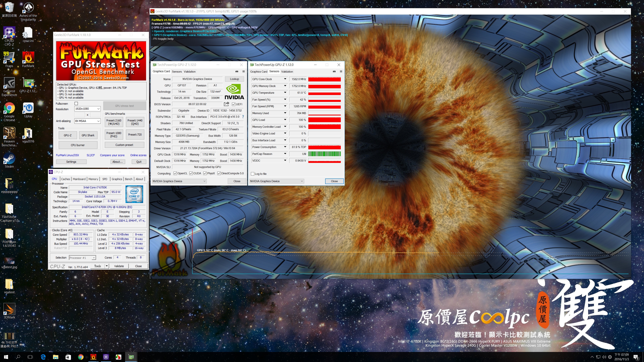This screenshot has width=644, height=362.
Task: Switch to Sensors tab in left GPU-Z window
Action: 177,71
